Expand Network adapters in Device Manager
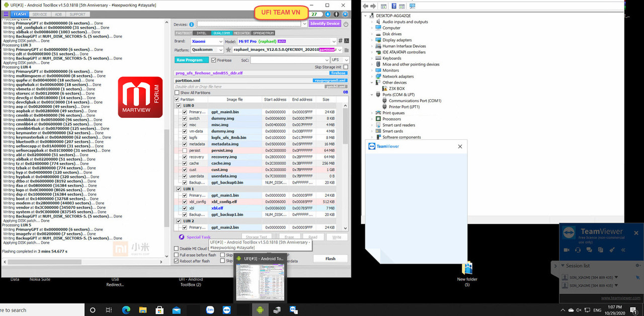Screen dimensions: 644x316 pos(372,76)
